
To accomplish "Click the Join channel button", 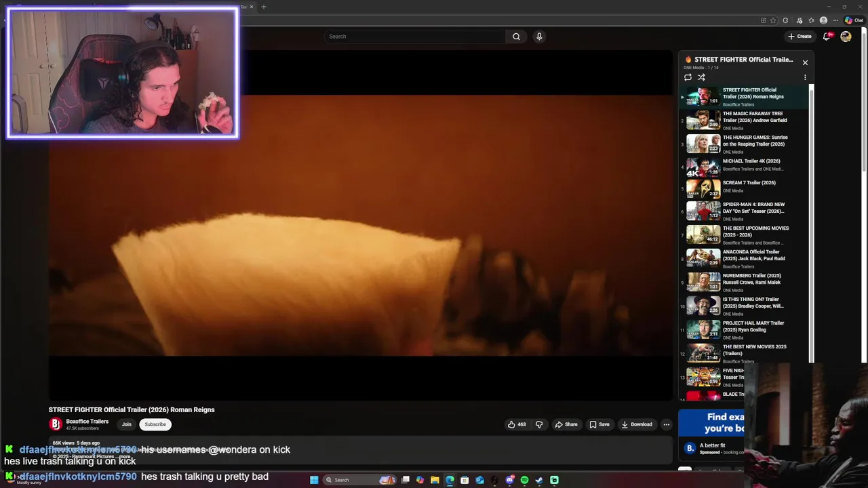I will coord(126,424).
